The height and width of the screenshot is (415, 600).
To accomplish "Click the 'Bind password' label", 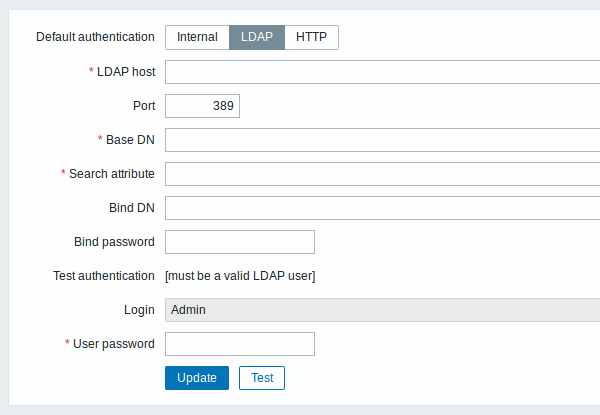I will pyautogui.click(x=114, y=242).
